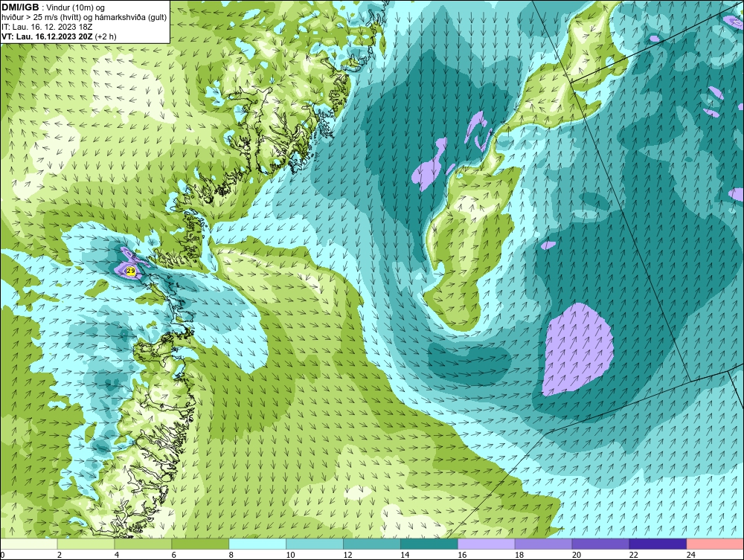The height and width of the screenshot is (560, 744).
Task: Click the legend label '0'
Action: pyautogui.click(x=2, y=555)
